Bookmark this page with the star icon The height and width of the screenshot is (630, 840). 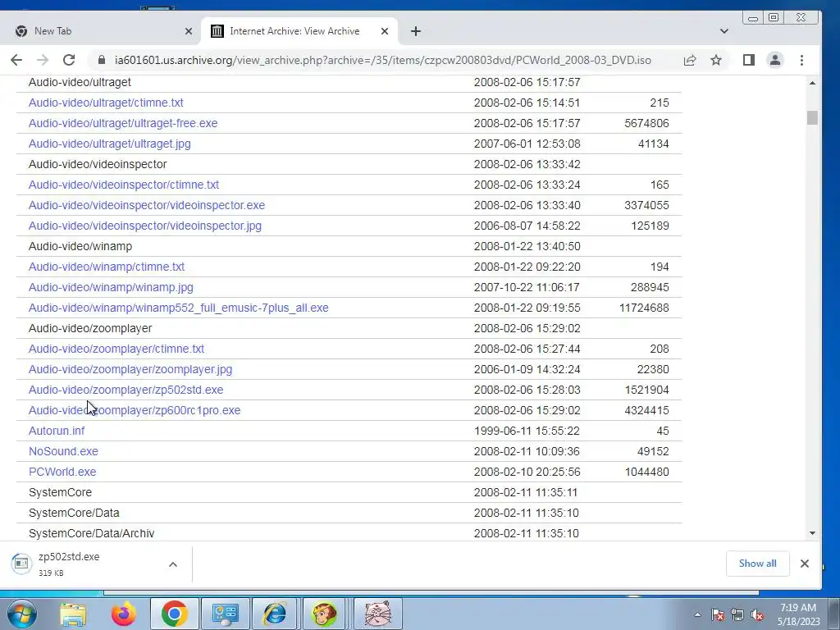coord(716,60)
